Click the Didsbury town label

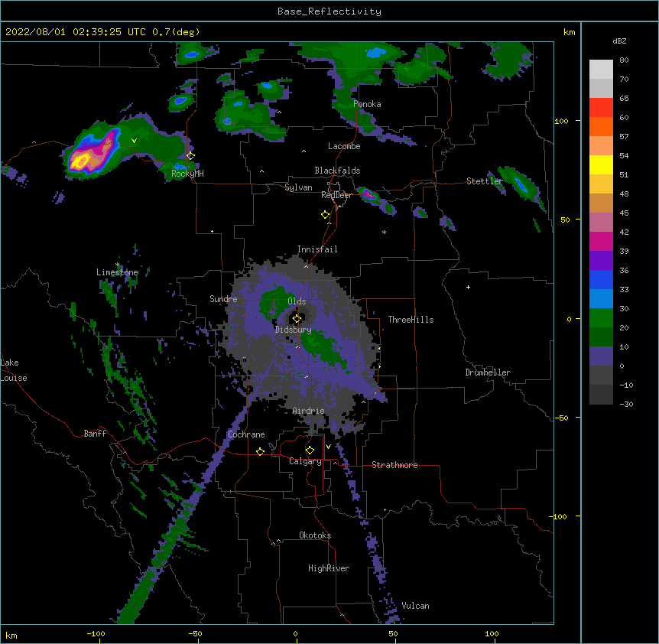[x=294, y=330]
